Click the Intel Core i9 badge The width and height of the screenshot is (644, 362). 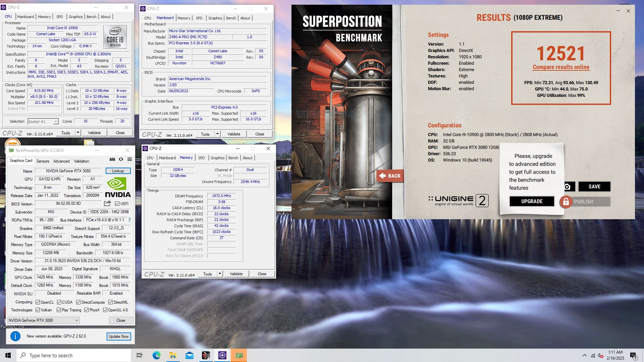pos(115,37)
